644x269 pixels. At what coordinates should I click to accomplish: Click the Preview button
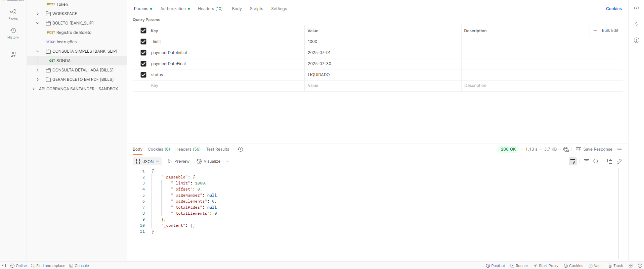[x=179, y=161]
